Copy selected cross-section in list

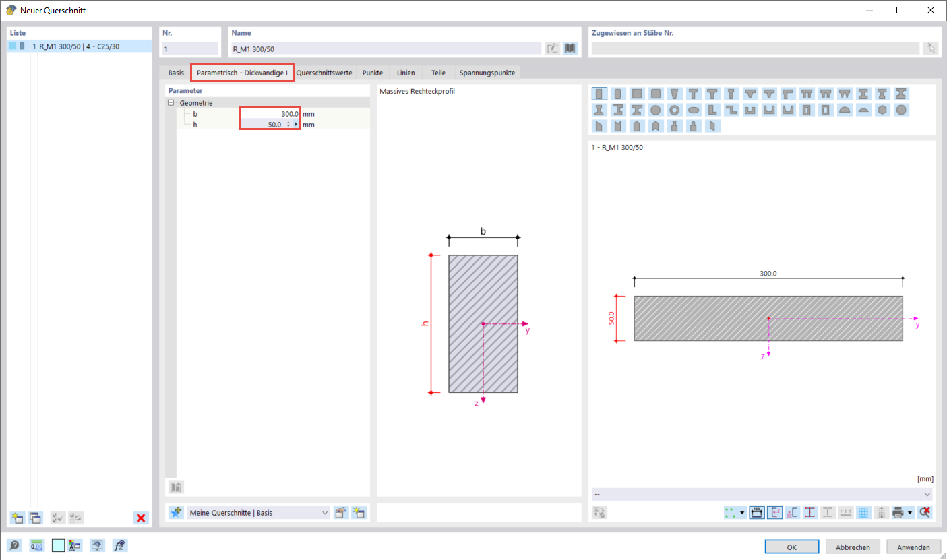pyautogui.click(x=35, y=518)
